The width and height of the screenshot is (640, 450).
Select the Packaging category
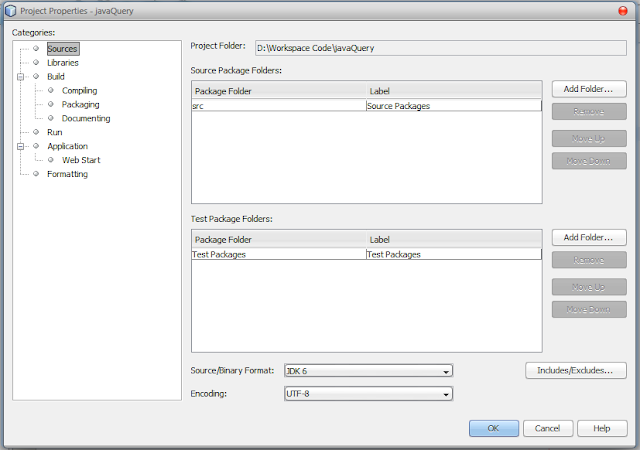80,104
